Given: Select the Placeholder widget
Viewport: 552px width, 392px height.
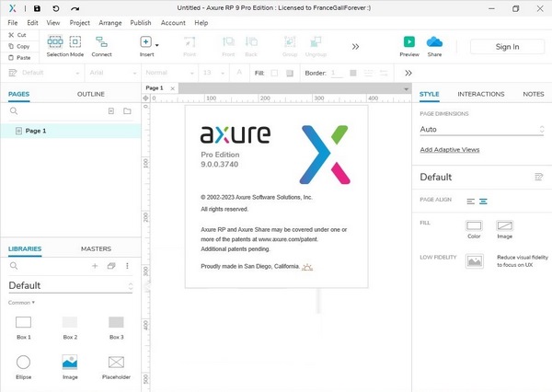Looking at the screenshot, I should pos(116,367).
